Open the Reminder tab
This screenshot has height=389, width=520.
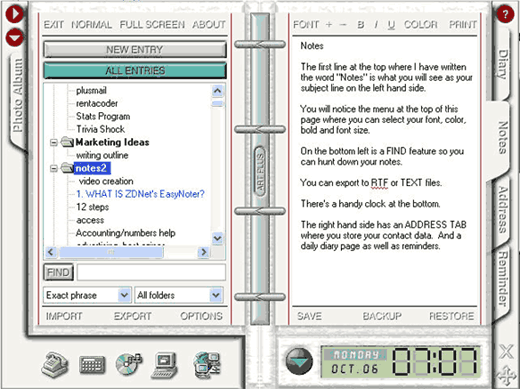point(503,279)
